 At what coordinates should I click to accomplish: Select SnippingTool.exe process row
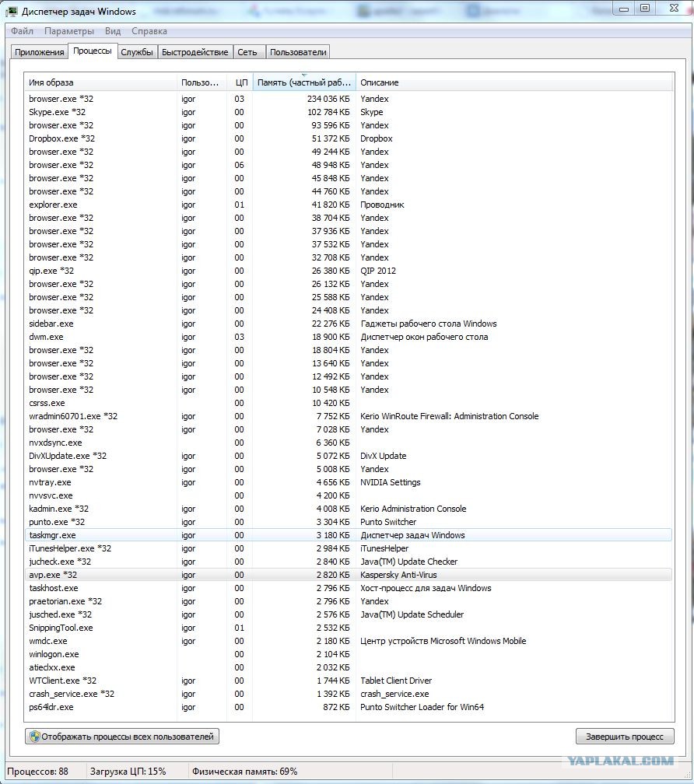point(348,628)
